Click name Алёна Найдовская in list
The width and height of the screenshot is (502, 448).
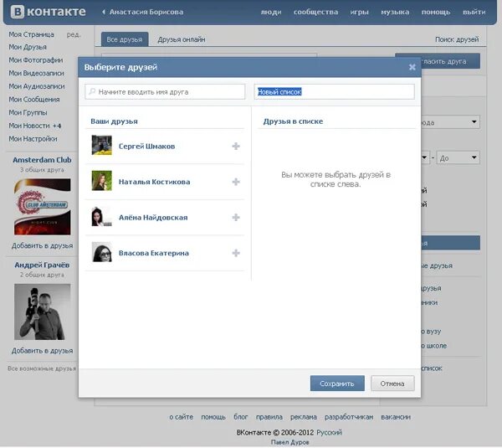point(153,218)
